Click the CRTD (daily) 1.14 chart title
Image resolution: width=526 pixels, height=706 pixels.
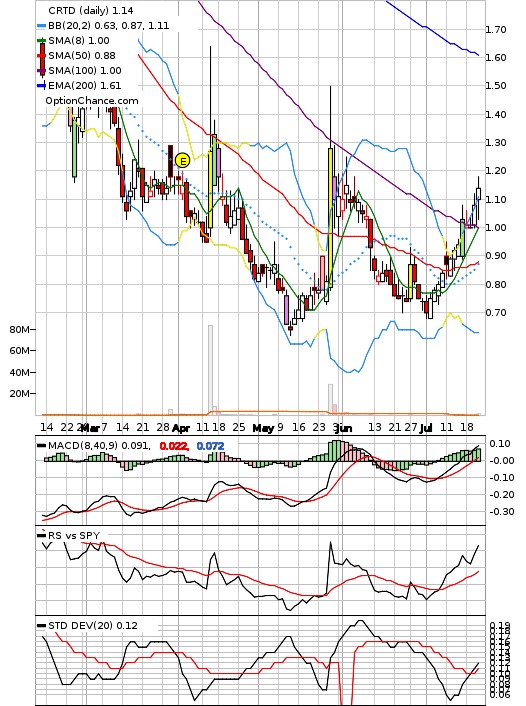[x=91, y=10]
